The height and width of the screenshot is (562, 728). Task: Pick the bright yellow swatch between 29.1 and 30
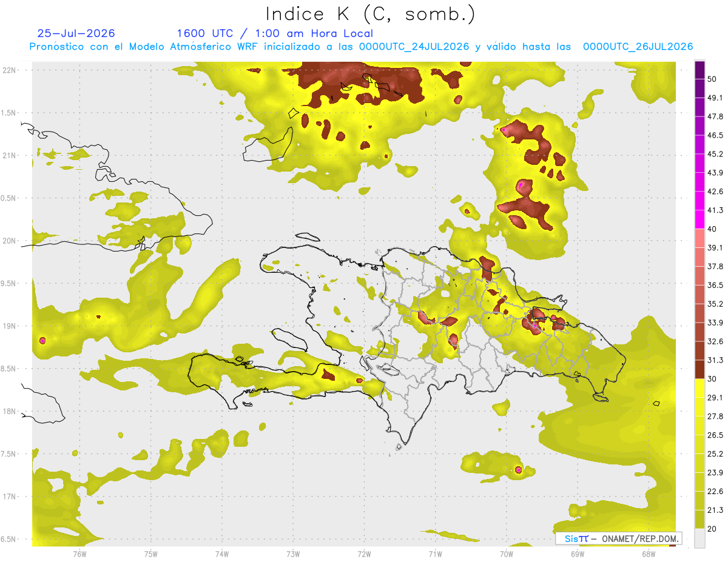[699, 388]
